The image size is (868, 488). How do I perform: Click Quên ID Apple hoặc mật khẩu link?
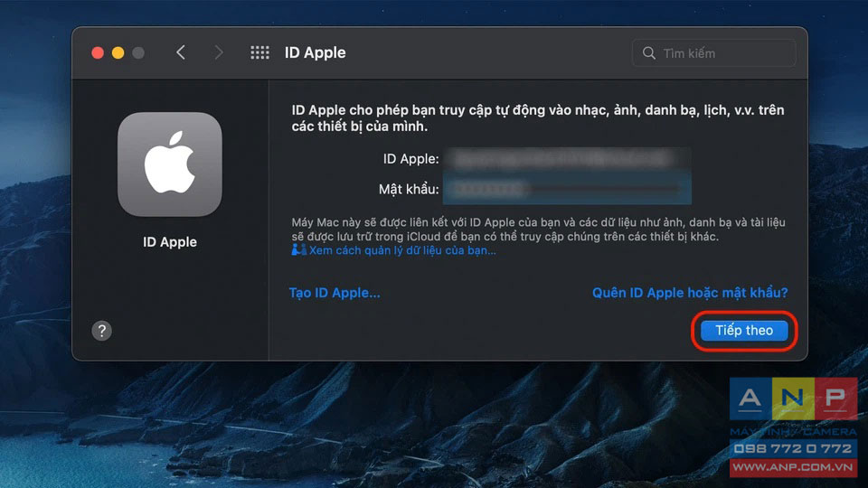pyautogui.click(x=690, y=293)
